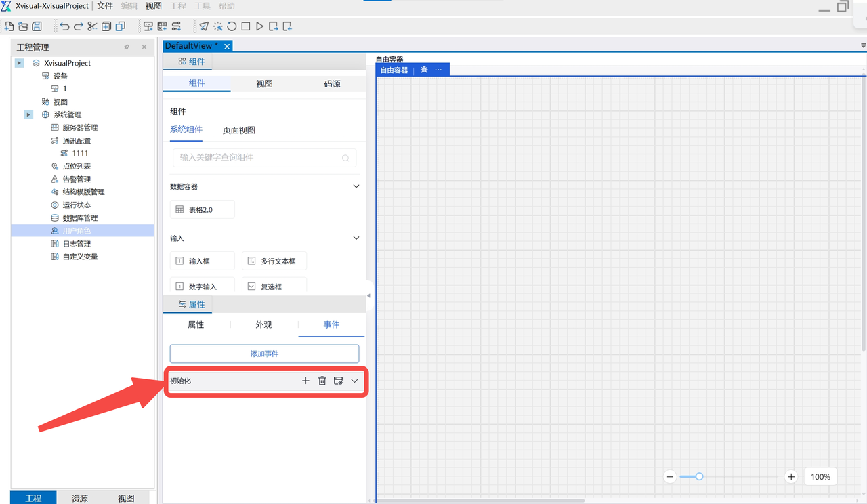
Task: Save the project with the floppy icon
Action: pos(37,26)
